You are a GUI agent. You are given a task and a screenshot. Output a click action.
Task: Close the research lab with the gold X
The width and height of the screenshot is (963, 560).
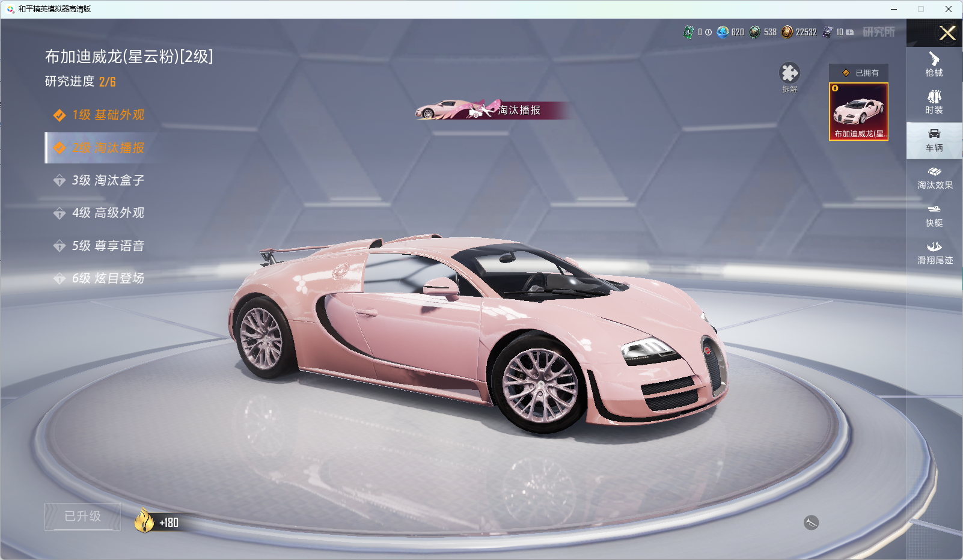[x=947, y=33]
